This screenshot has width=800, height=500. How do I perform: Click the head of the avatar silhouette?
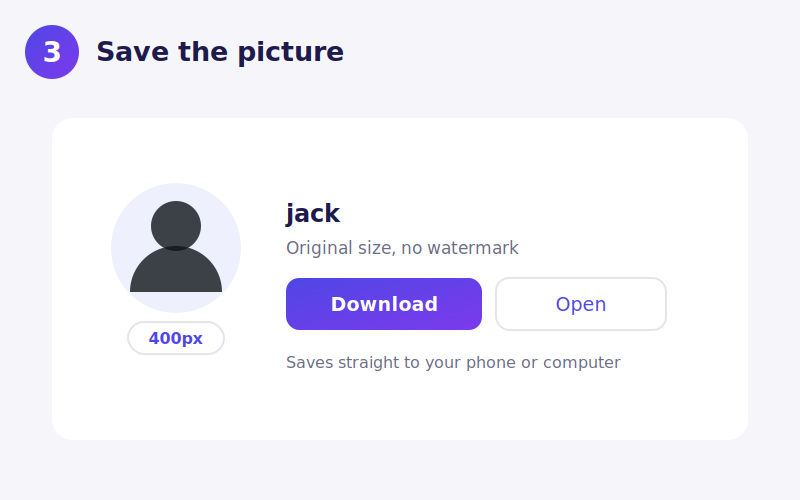(x=176, y=225)
